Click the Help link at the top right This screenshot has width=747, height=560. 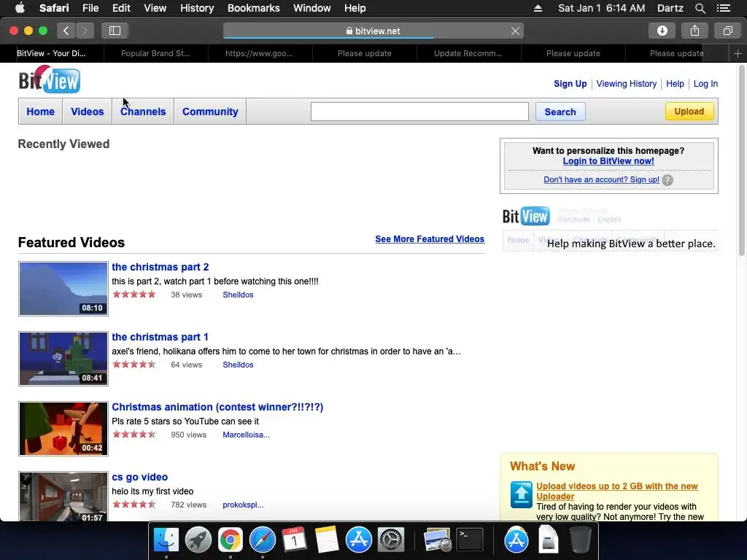pyautogui.click(x=675, y=84)
